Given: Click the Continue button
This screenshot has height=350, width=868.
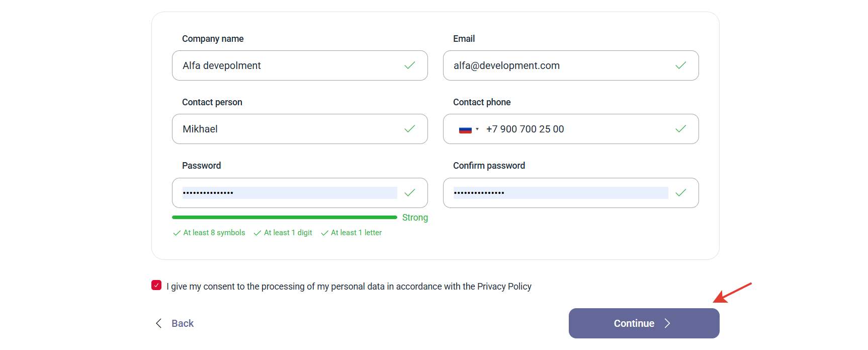Looking at the screenshot, I should tap(644, 323).
